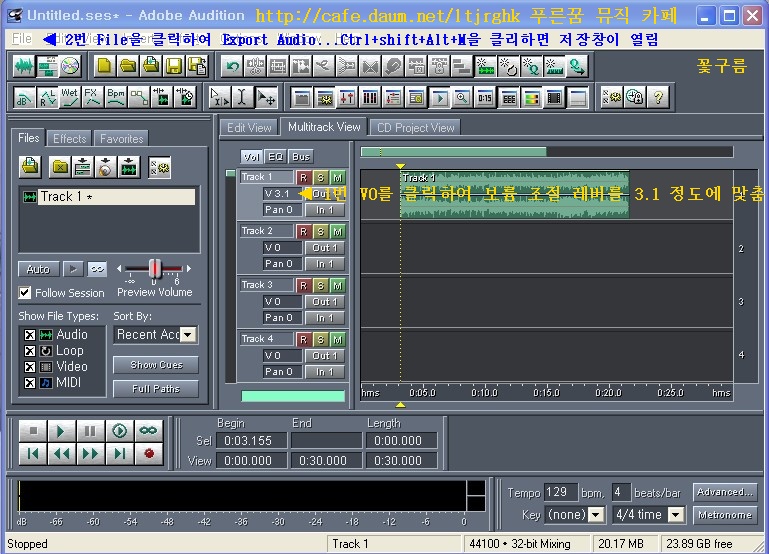769x554 pixels.
Task: Mute Track 2 with the M button
Action: coord(337,231)
